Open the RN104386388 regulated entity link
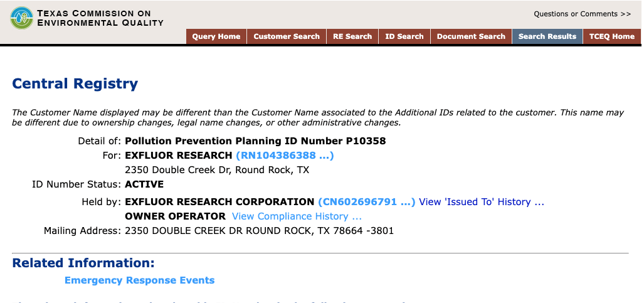 pyautogui.click(x=285, y=155)
